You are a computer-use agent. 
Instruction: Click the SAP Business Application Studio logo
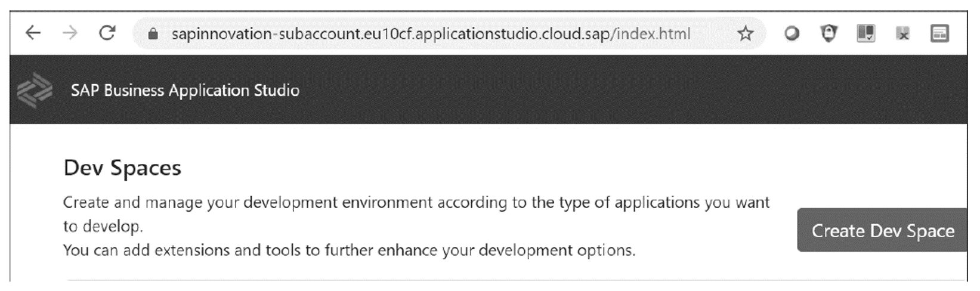35,90
